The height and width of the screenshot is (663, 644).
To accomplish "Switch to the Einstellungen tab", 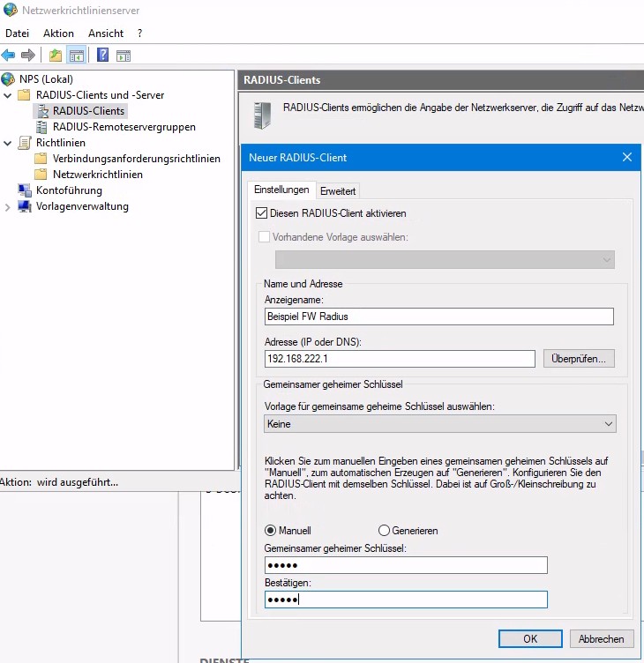I will [281, 190].
